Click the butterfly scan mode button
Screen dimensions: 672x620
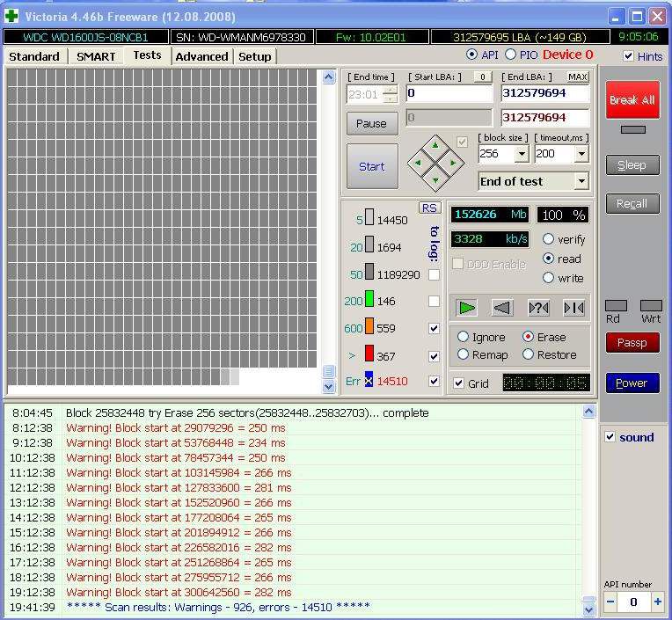(x=573, y=308)
